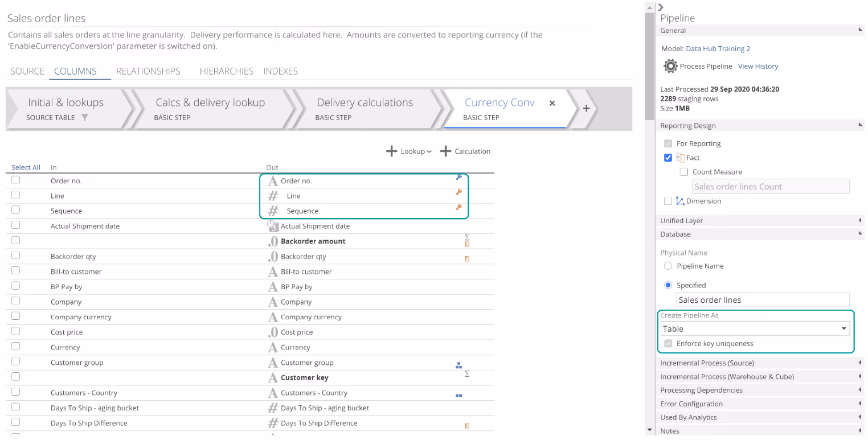Open the View History link
868x440 pixels.
(x=758, y=66)
